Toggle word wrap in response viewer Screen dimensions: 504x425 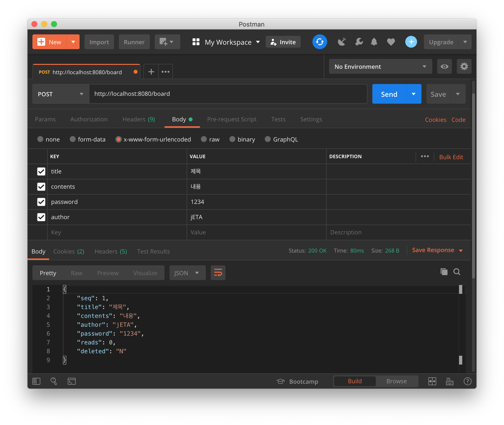click(x=218, y=273)
